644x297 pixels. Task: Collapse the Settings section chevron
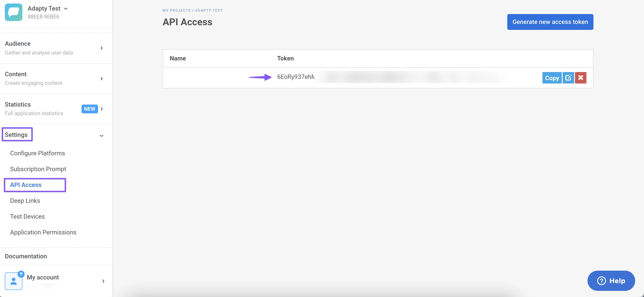[102, 136]
